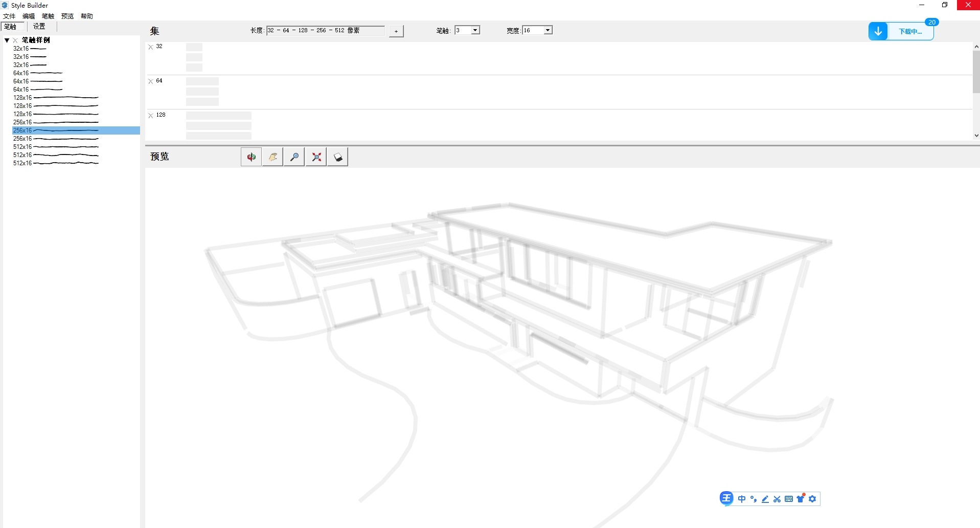Click the IME round logo icon
The image size is (980, 528).
[x=726, y=498]
